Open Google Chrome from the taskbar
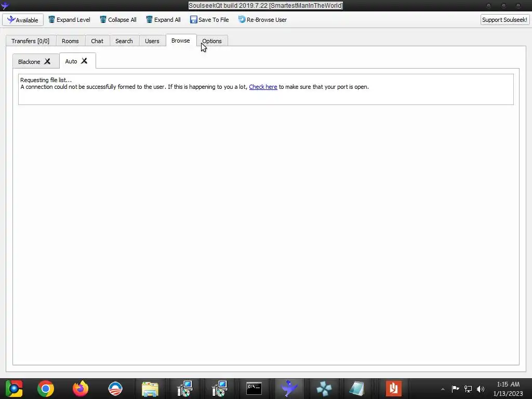The height and width of the screenshot is (399, 532). [46, 389]
